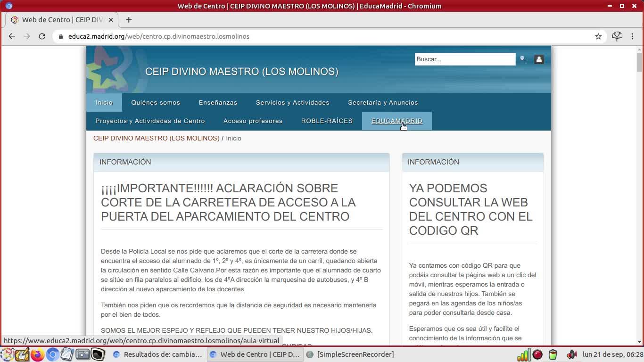The width and height of the screenshot is (644, 362).
Task: Click the SOMOS EL MEJOR ESPEJO Y REFLEJO line
Action: pyautogui.click(x=237, y=330)
